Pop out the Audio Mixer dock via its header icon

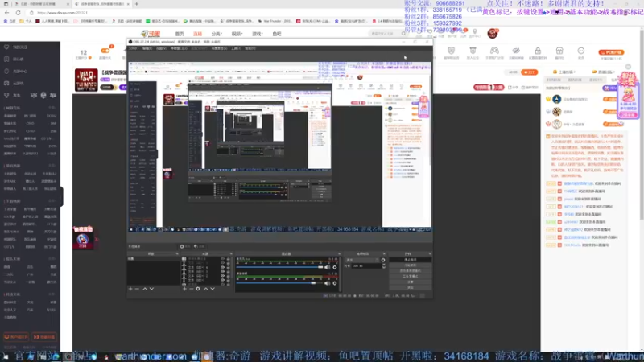click(x=339, y=253)
